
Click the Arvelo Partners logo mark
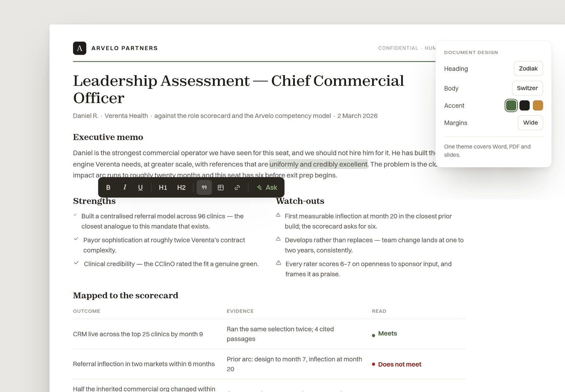pyautogui.click(x=79, y=48)
